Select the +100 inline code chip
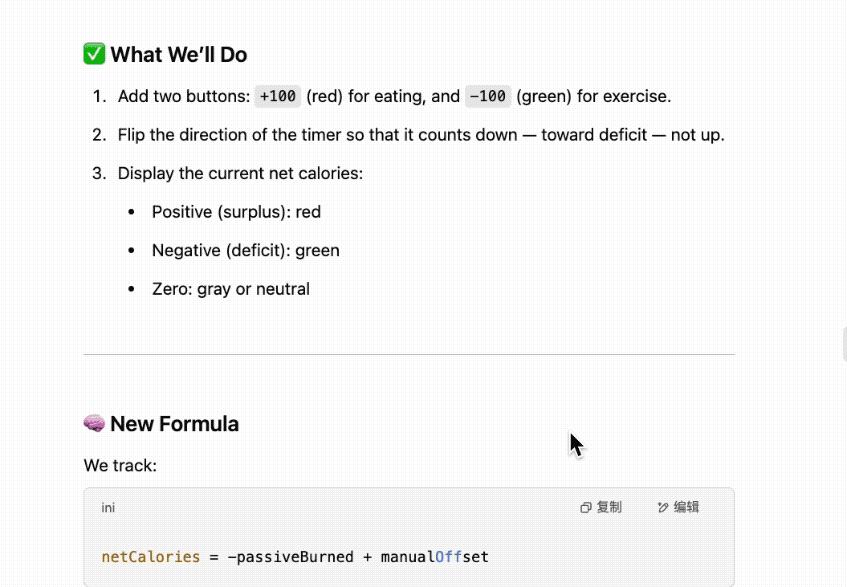Image resolution: width=847 pixels, height=587 pixels. [278, 96]
